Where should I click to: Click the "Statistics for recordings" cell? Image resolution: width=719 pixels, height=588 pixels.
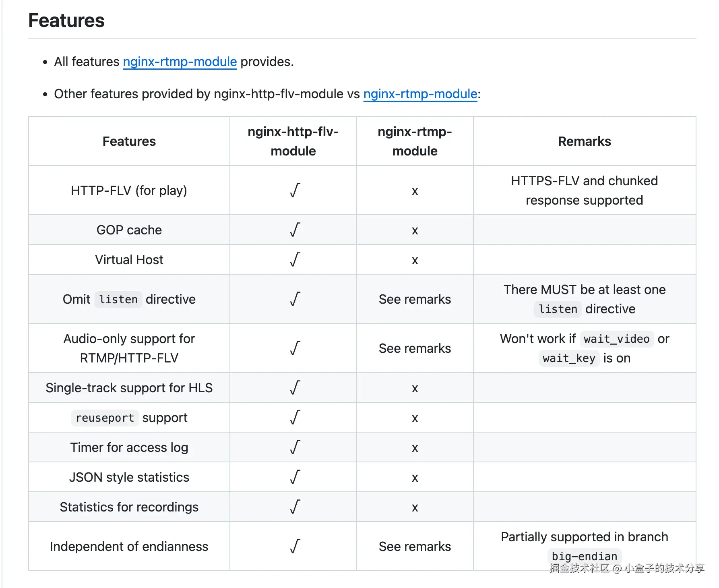pos(129,507)
